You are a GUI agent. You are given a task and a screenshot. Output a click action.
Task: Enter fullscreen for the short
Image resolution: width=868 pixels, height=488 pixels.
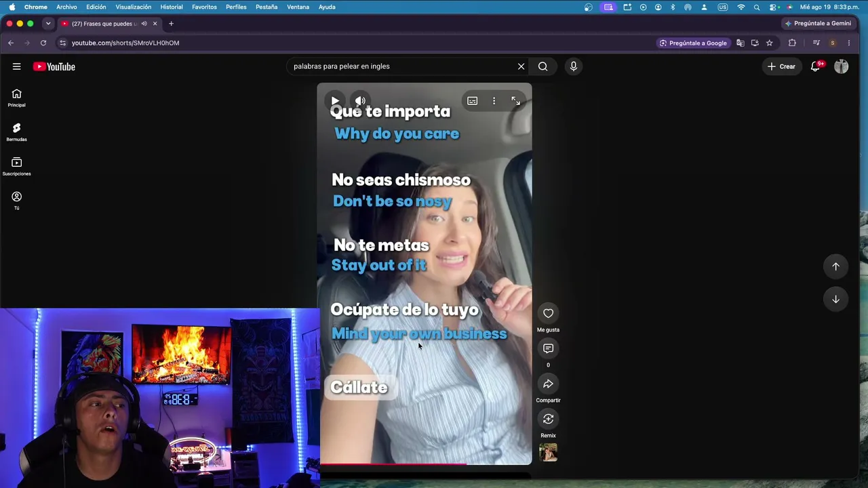[x=515, y=101]
